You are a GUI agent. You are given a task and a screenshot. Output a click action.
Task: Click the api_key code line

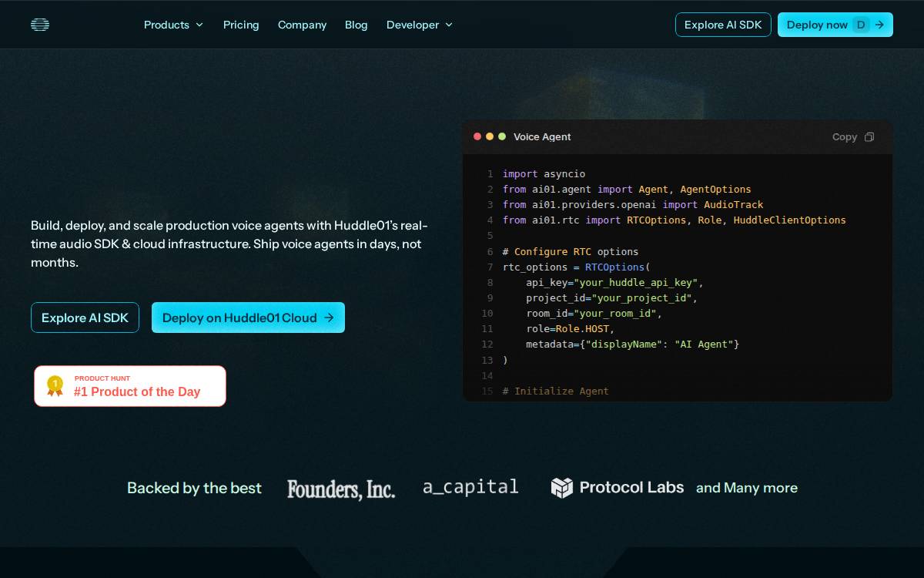tap(615, 283)
